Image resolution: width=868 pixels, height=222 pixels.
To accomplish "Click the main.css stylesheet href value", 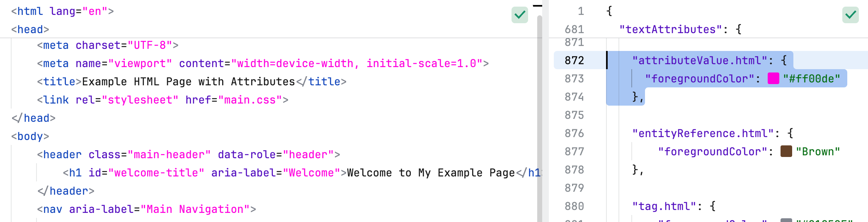I will click(250, 100).
